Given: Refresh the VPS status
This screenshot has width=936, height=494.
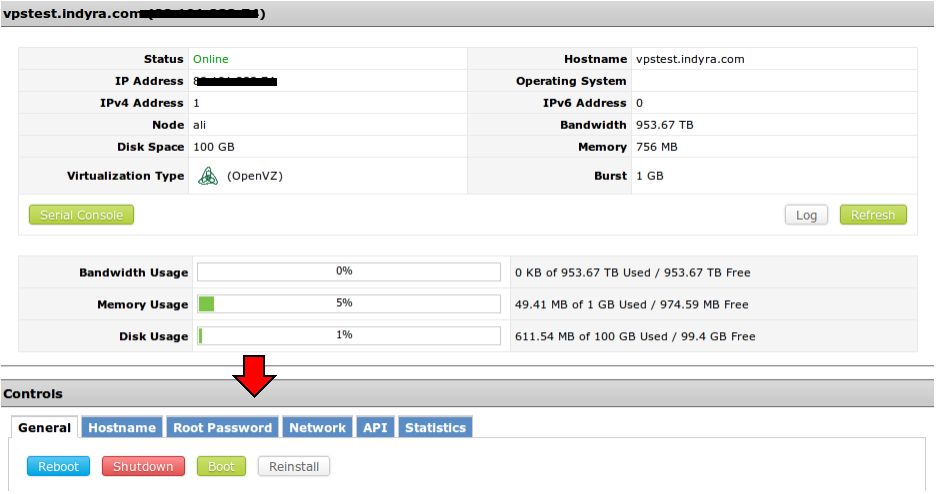Looking at the screenshot, I should pos(873,215).
